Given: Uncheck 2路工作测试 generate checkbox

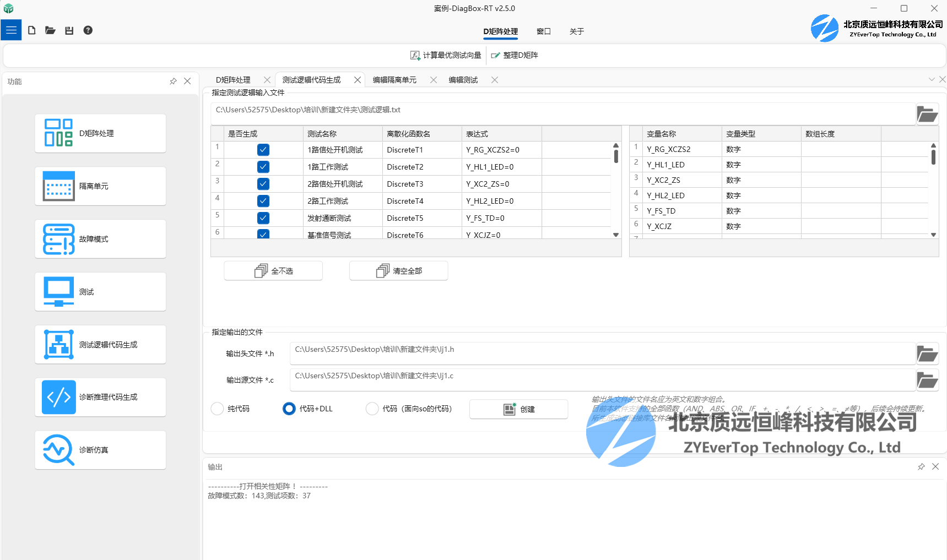Looking at the screenshot, I should pos(263,201).
